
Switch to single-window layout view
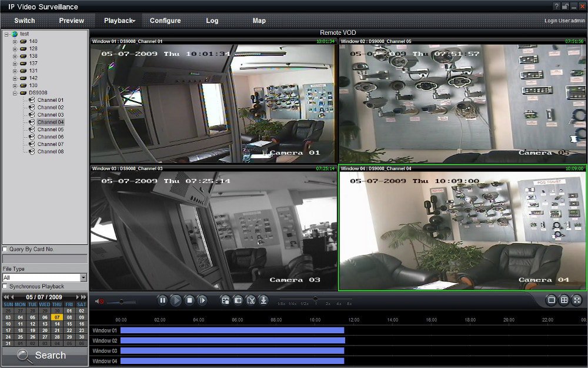(552, 300)
